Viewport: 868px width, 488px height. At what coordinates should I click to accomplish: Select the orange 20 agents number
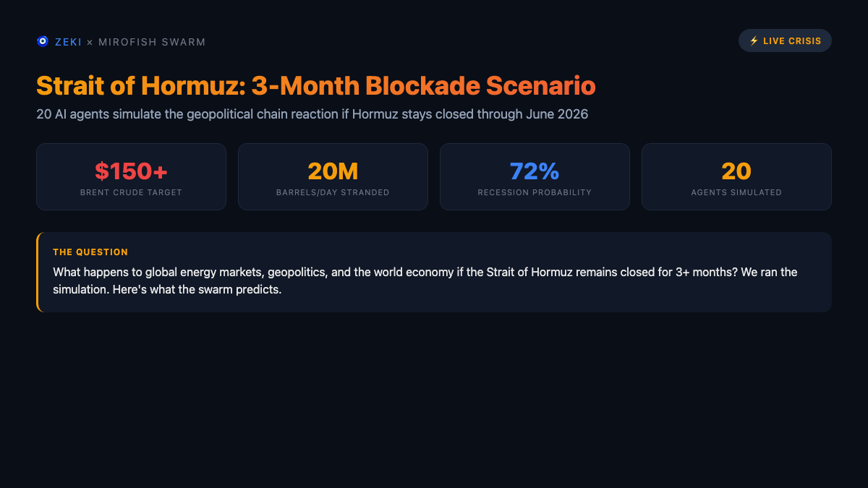(x=736, y=171)
